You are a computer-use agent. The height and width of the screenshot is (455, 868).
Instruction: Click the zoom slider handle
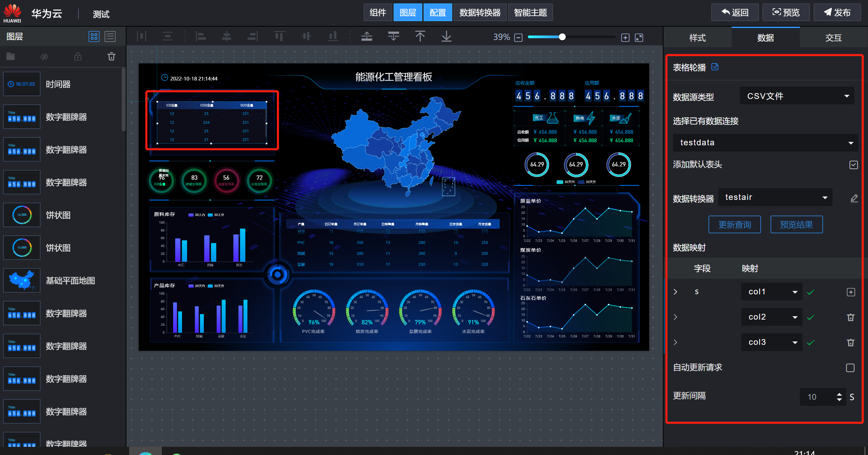coord(562,37)
